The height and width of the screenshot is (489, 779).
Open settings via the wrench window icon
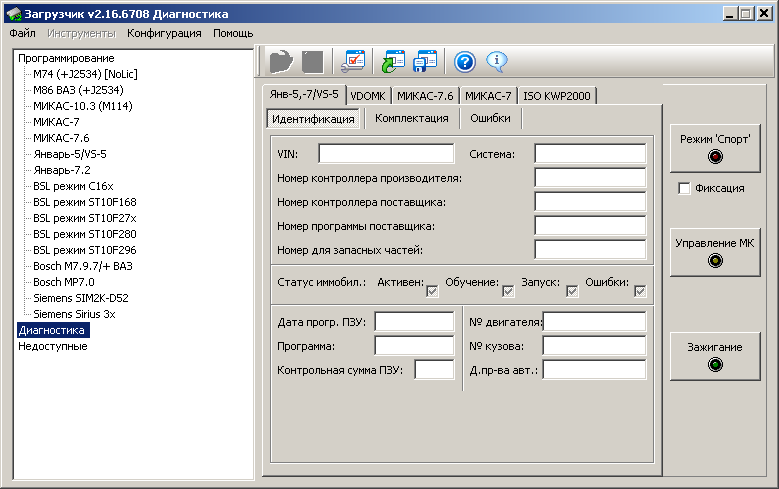353,62
